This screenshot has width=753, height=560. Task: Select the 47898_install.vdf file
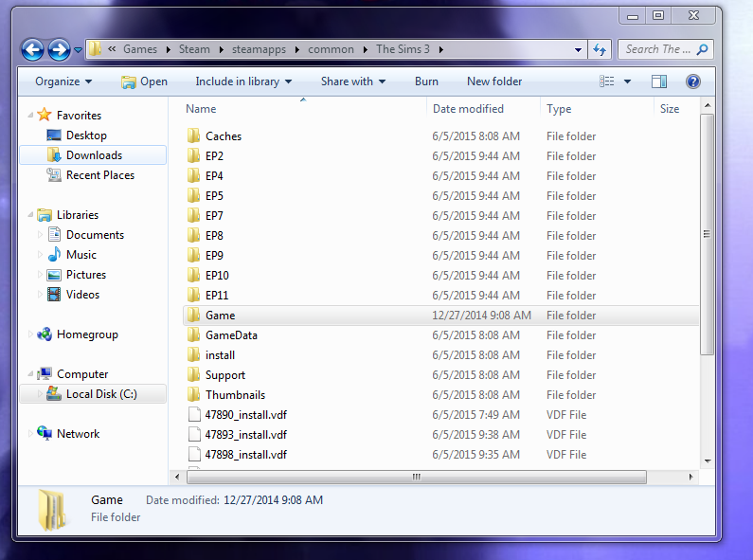(440, 454)
